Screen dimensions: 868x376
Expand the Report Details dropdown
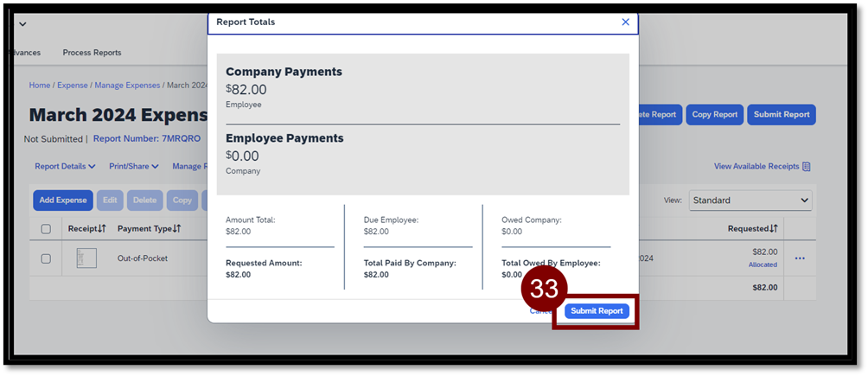coord(65,167)
